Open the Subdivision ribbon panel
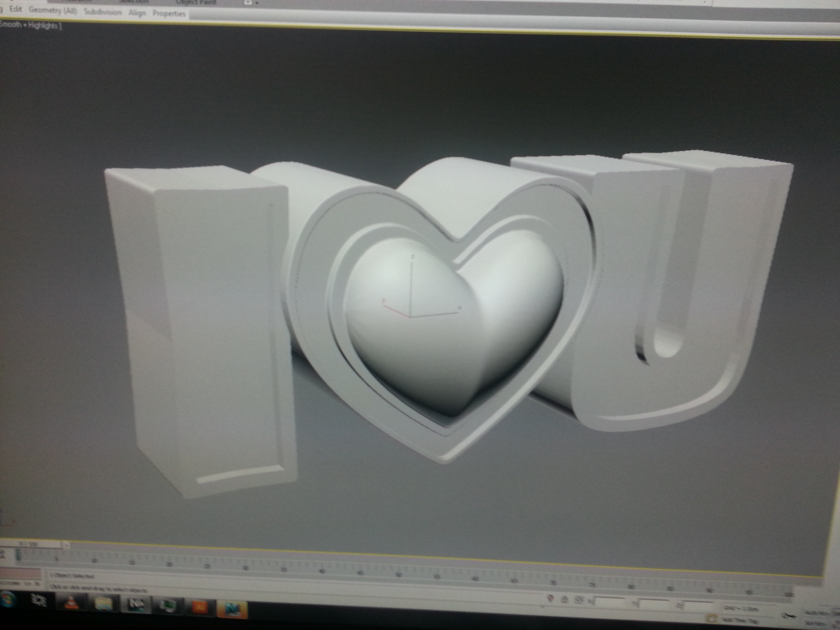840x630 pixels. (102, 12)
